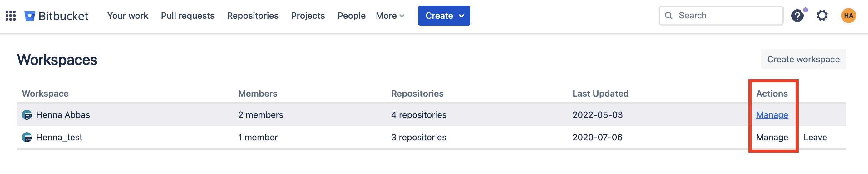Leave the Henna_test workspace

click(815, 137)
